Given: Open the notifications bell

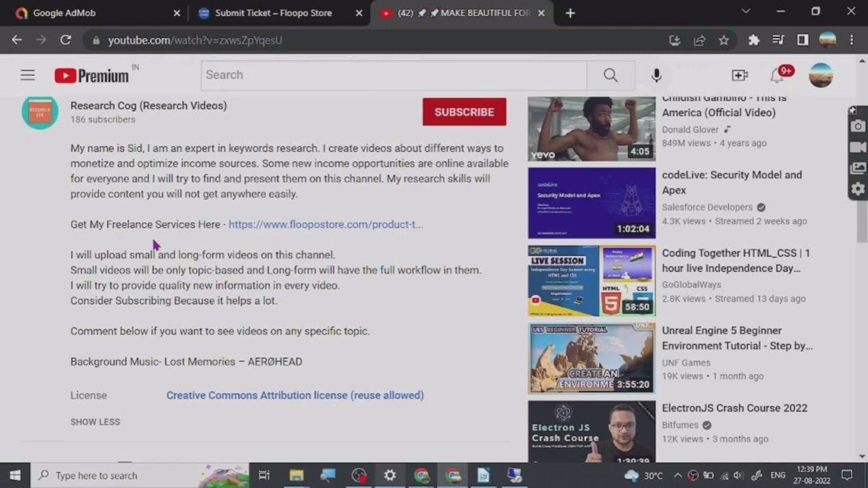Looking at the screenshot, I should (x=777, y=75).
